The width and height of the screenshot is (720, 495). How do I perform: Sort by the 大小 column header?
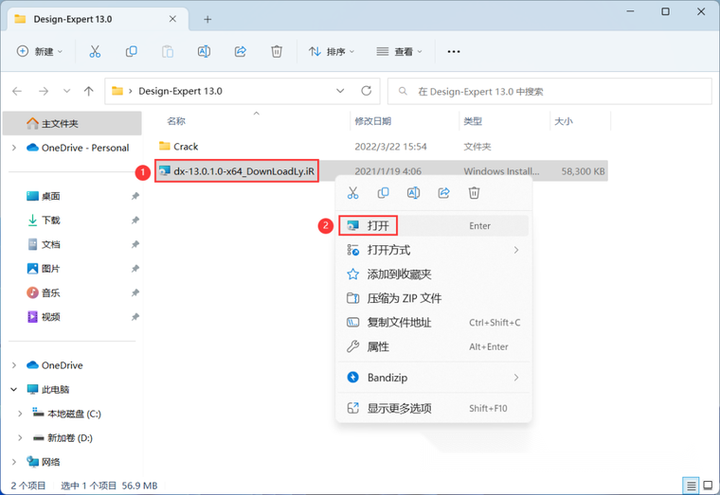pyautogui.click(x=563, y=121)
